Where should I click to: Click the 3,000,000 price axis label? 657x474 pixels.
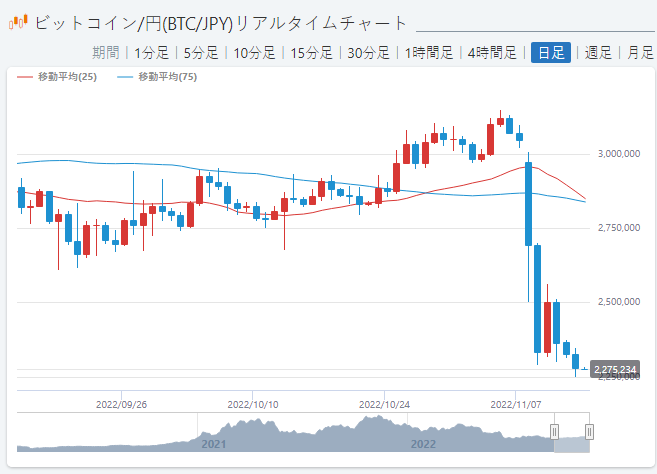click(619, 154)
